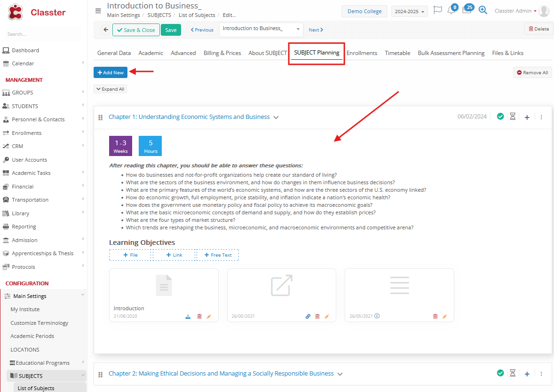
Task: Edit the free text card pencil icon
Action: click(x=444, y=316)
